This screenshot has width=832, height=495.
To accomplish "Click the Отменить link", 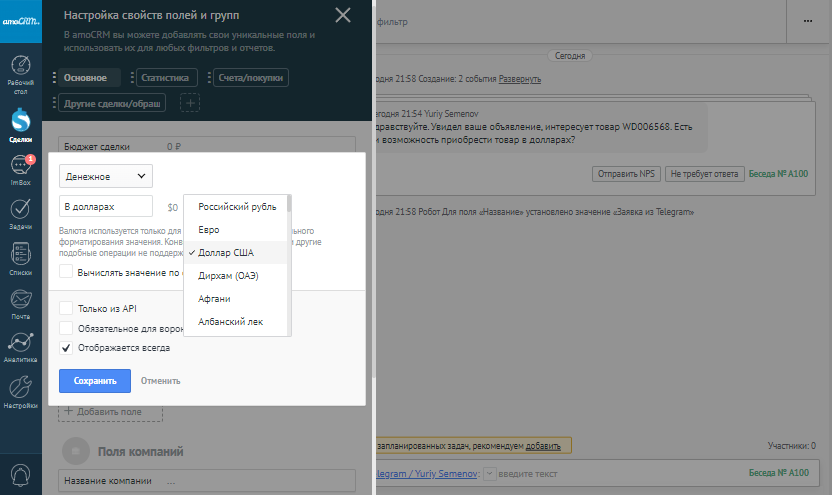I will click(x=160, y=381).
